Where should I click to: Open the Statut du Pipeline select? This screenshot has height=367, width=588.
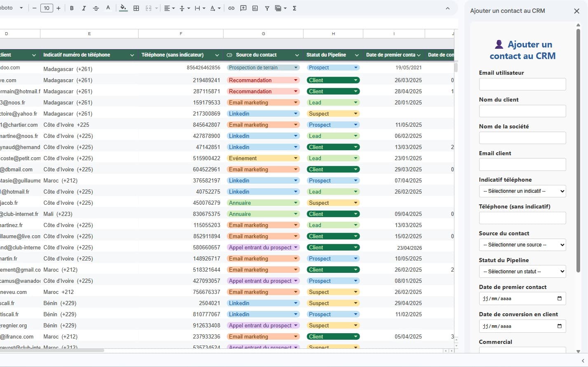[522, 272]
